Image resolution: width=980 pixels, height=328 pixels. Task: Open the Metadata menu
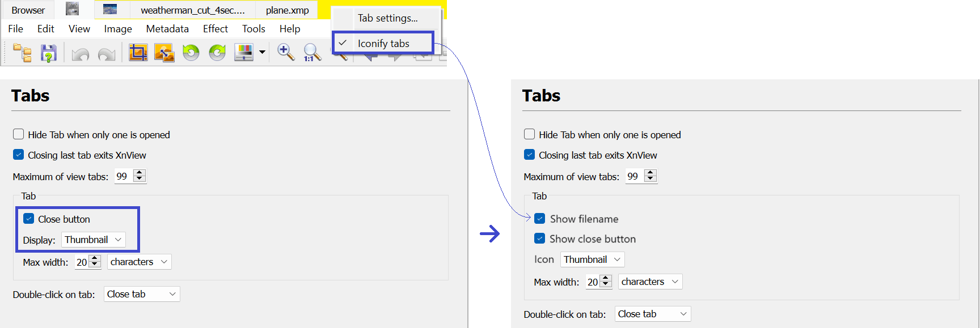167,29
